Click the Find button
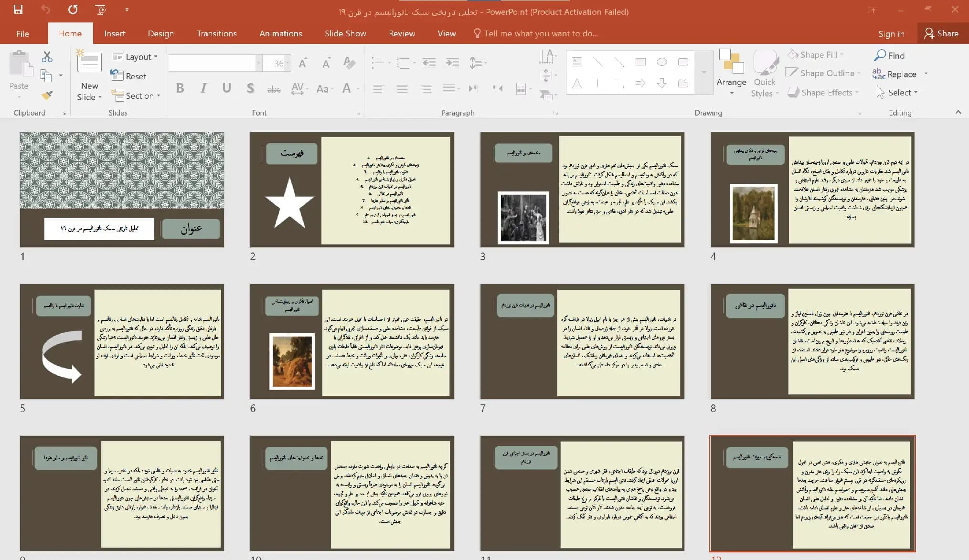Screen dimensions: 969x560 pos(889,55)
